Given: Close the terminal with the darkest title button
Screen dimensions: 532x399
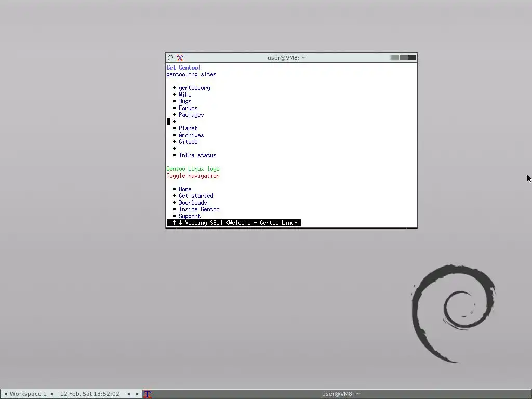Looking at the screenshot, I should [412, 58].
